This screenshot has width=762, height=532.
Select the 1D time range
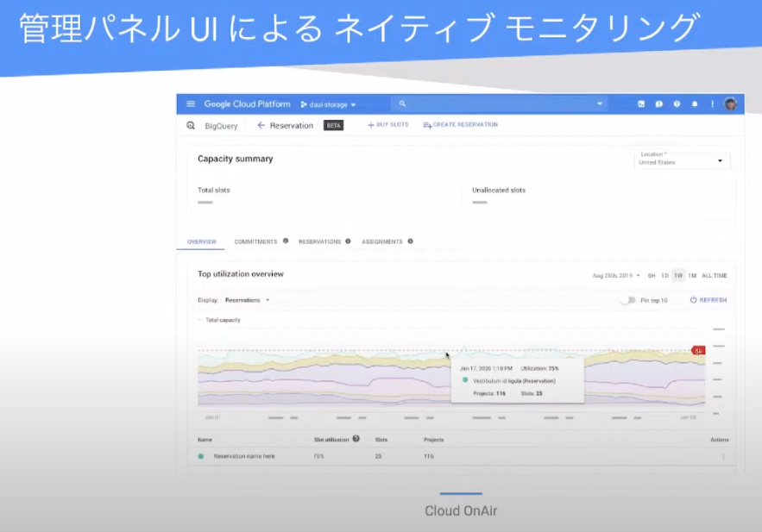664,276
